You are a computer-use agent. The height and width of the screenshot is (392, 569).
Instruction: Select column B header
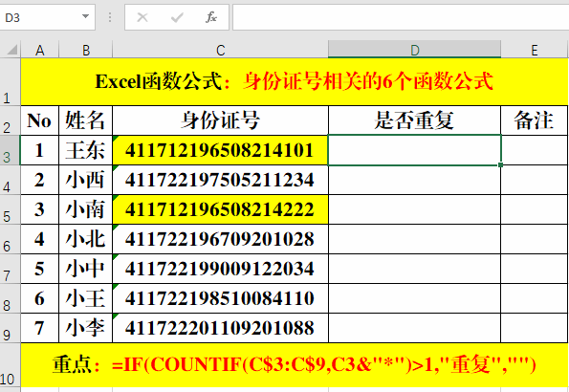click(86, 50)
